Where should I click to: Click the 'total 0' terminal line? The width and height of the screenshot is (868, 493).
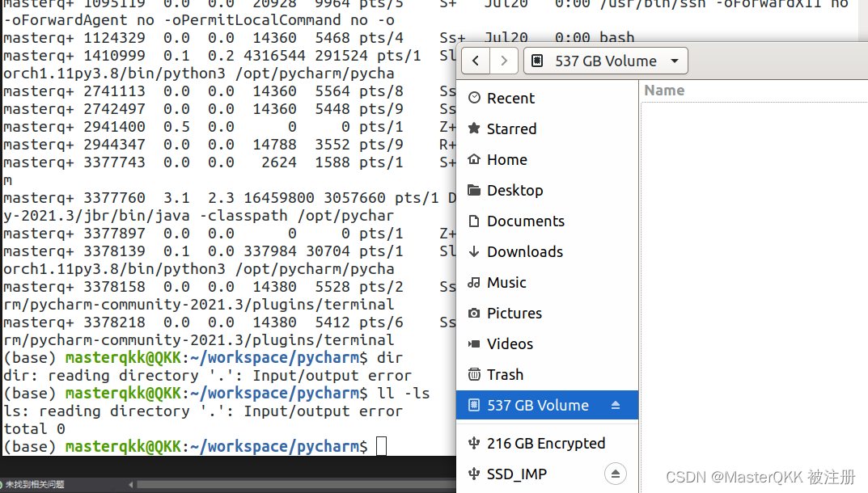coord(34,429)
